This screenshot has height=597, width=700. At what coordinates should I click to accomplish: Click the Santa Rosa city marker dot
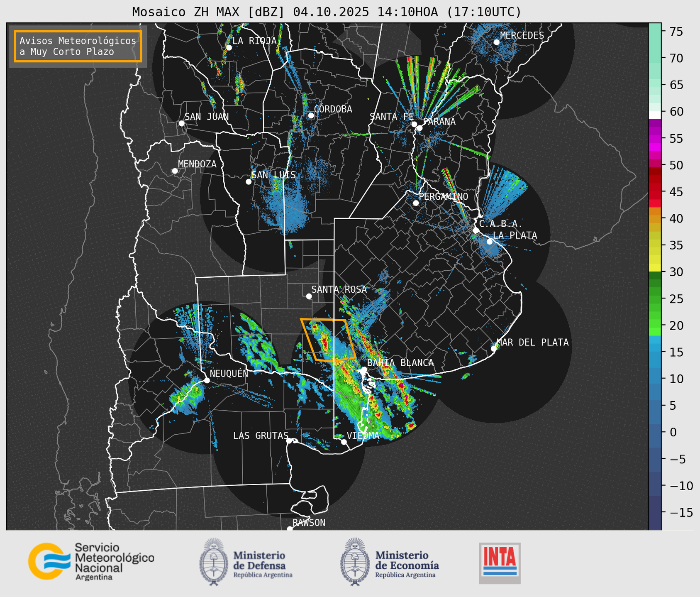[x=309, y=296]
